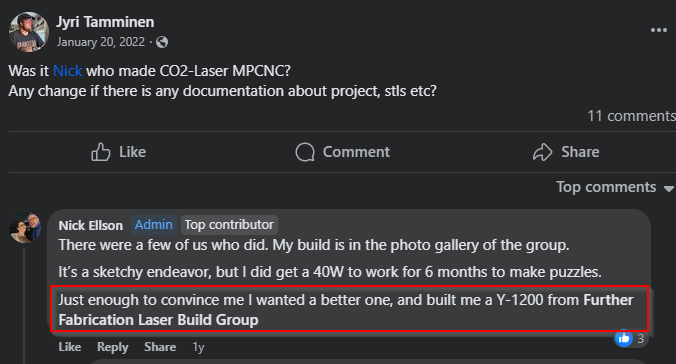The height and width of the screenshot is (364, 676).
Task: Expand the Top comments sort dropdown
Action: 614,187
